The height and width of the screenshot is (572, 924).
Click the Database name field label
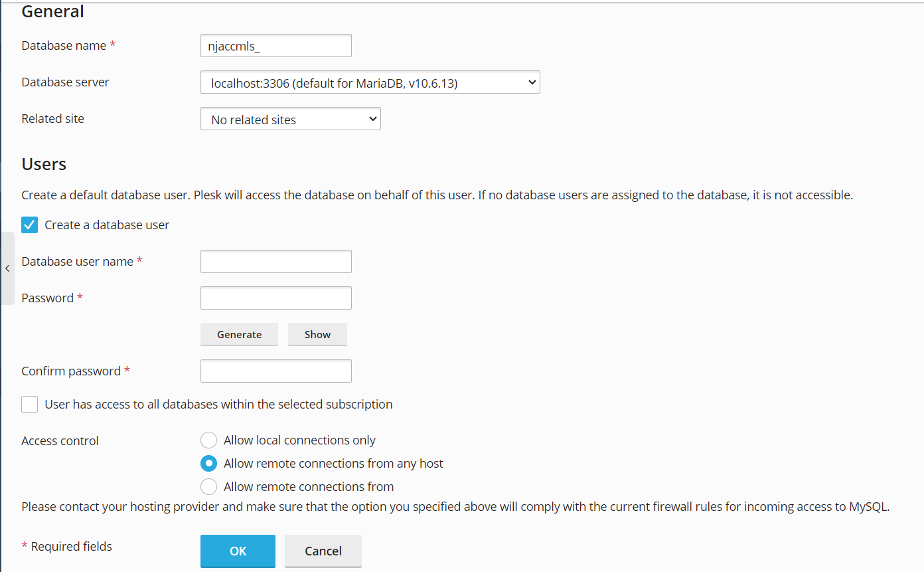tap(64, 46)
